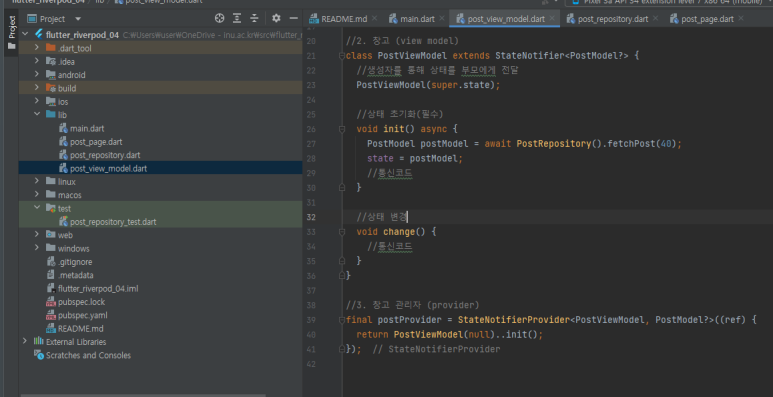Image resolution: width=773 pixels, height=397 pixels.
Task: Expand the web folder
Action: pyautogui.click(x=37, y=234)
